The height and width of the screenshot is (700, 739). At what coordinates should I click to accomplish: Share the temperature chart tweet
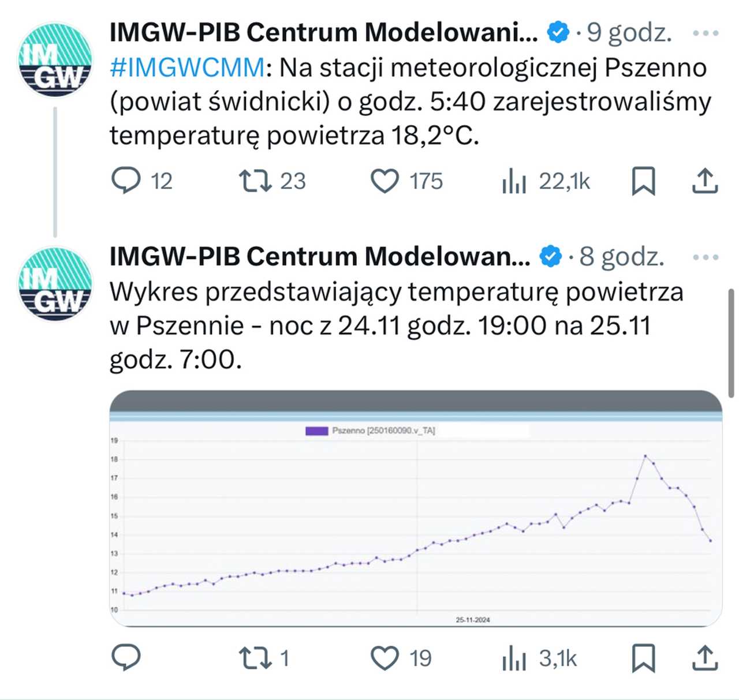pos(705,658)
